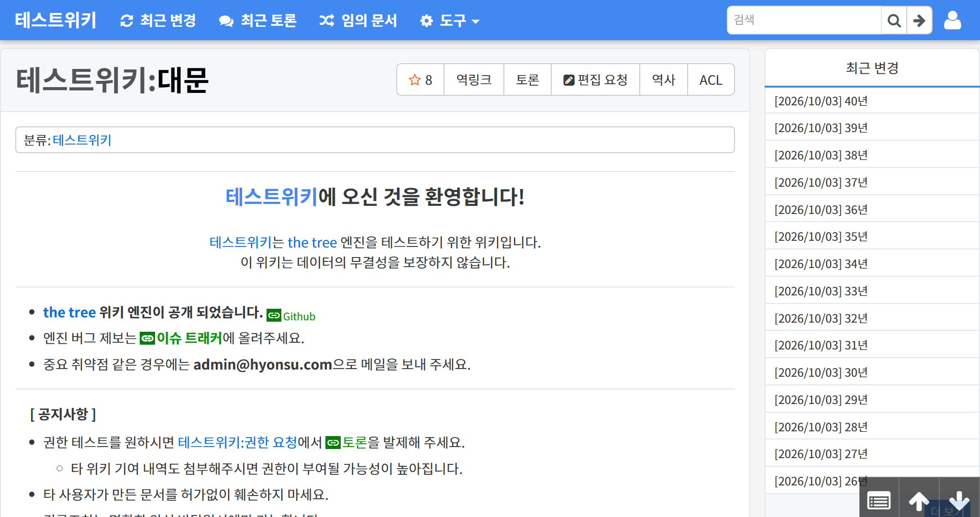Image resolution: width=980 pixels, height=517 pixels.
Task: Open recent change 27년
Action: (872, 454)
